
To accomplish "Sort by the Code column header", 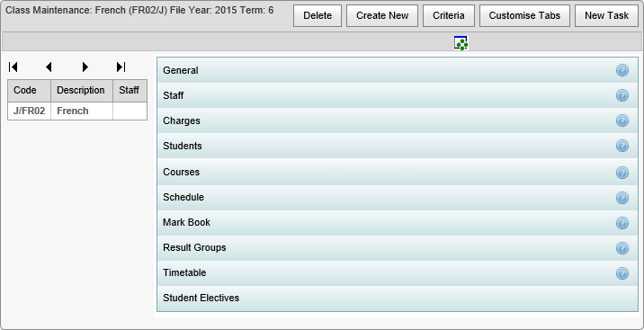I will (29, 90).
